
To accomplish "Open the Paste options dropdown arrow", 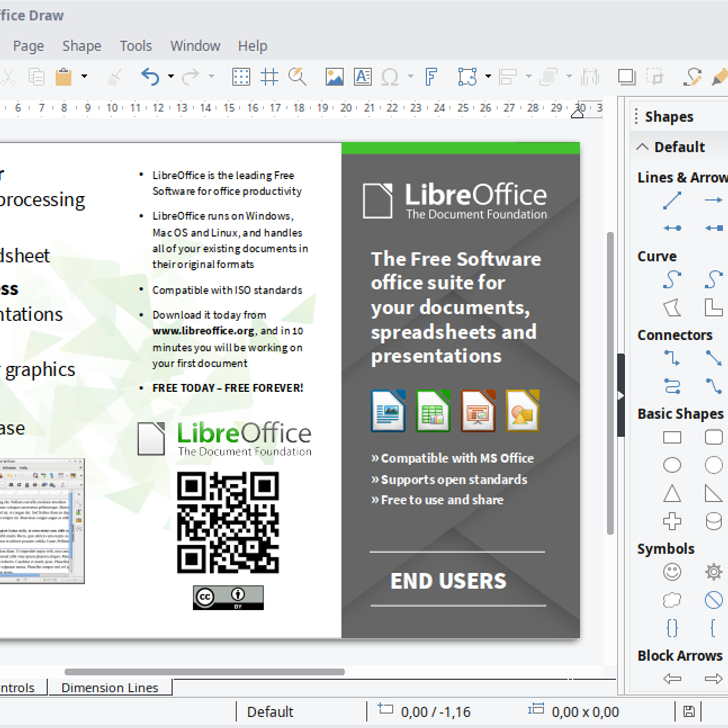I will click(x=84, y=76).
